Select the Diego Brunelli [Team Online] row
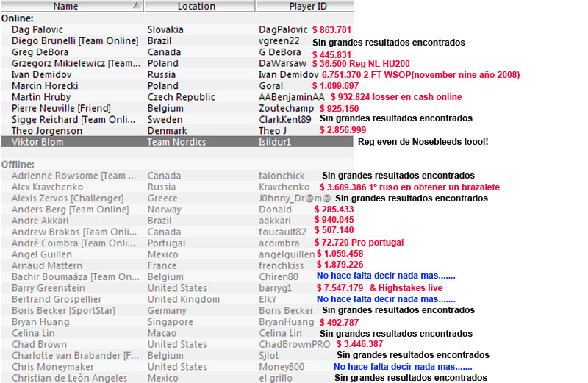 pyautogui.click(x=75, y=41)
